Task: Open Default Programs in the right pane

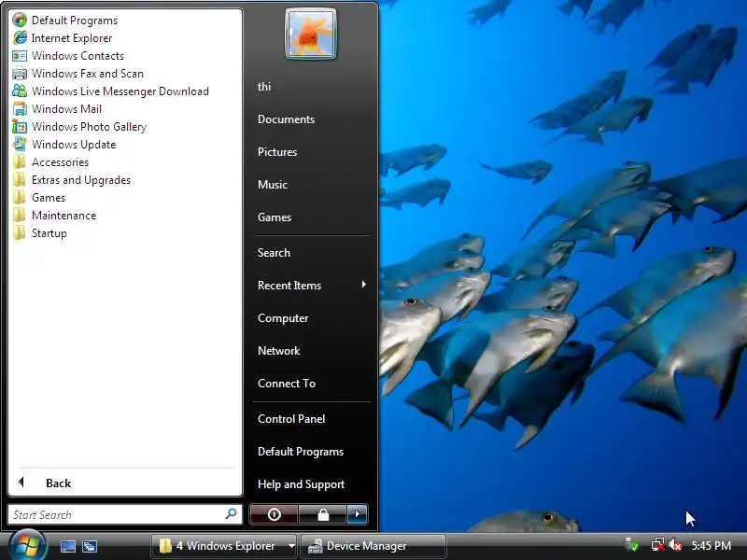Action: click(301, 452)
